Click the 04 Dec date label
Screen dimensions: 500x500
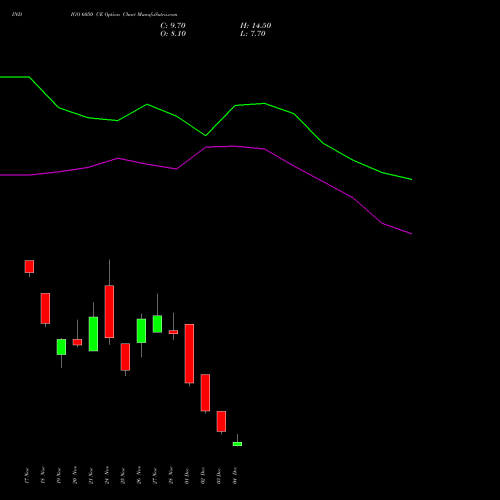click(x=235, y=476)
